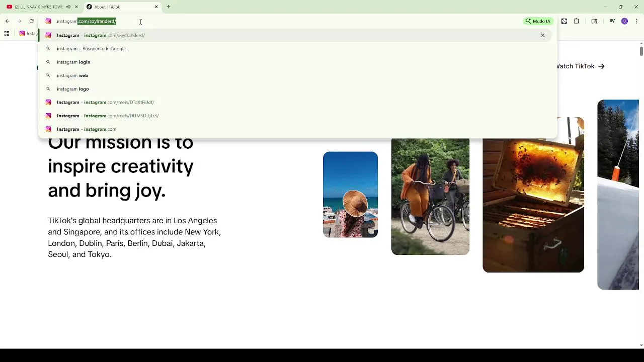Viewport: 644px width, 362px height.
Task: Click magnifier icon beside 'instagram logo'
Action: click(48, 89)
